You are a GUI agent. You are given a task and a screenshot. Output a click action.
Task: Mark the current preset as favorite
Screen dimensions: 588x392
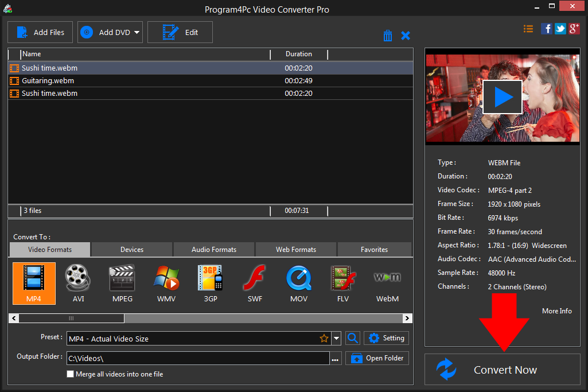click(x=324, y=338)
